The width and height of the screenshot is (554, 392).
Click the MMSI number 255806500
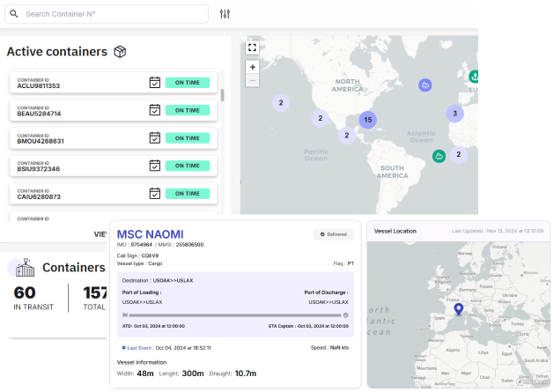pyautogui.click(x=189, y=245)
